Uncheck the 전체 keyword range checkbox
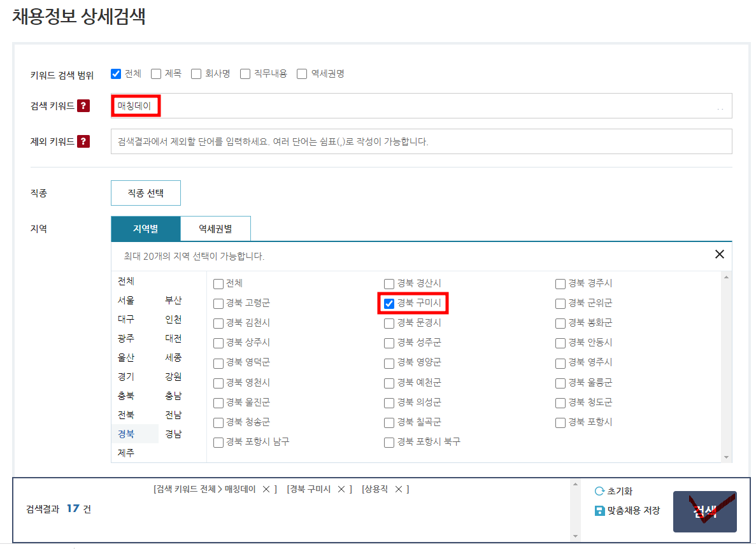The height and width of the screenshot is (549, 756). click(x=115, y=73)
